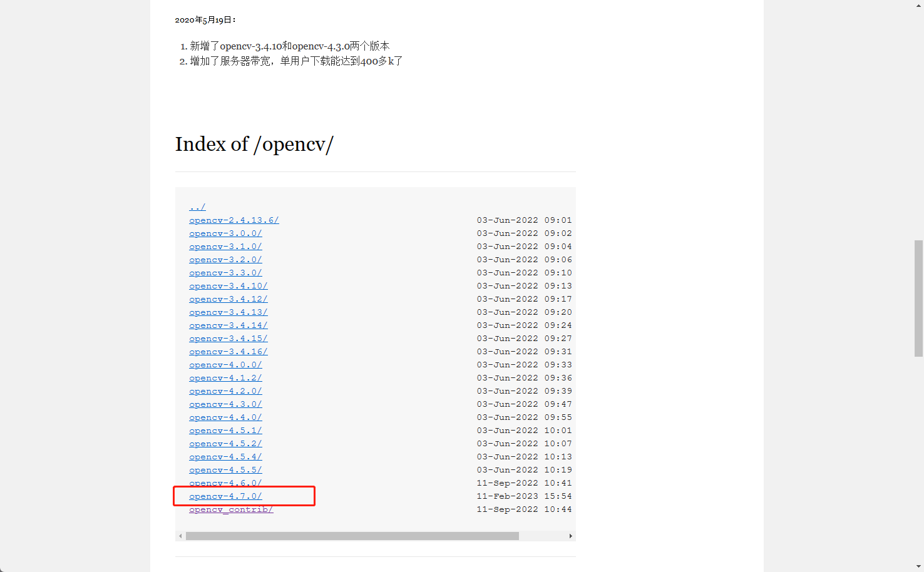Open the opencv-3.0.0/ folder link
The width and height of the screenshot is (924, 572).
[225, 233]
